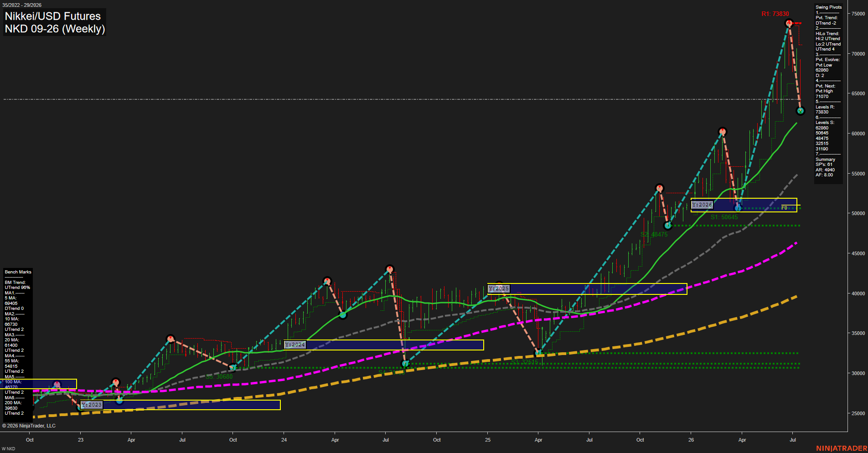Click the 200 MA value 39630
The image size is (868, 453).
[x=11, y=408]
